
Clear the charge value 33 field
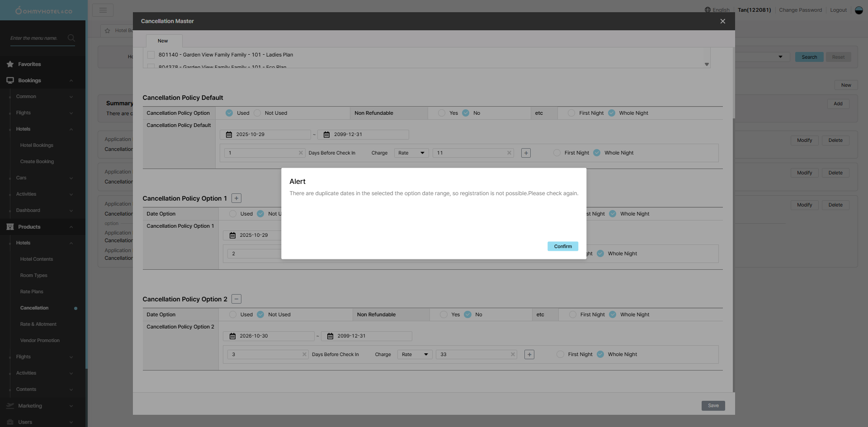(513, 355)
